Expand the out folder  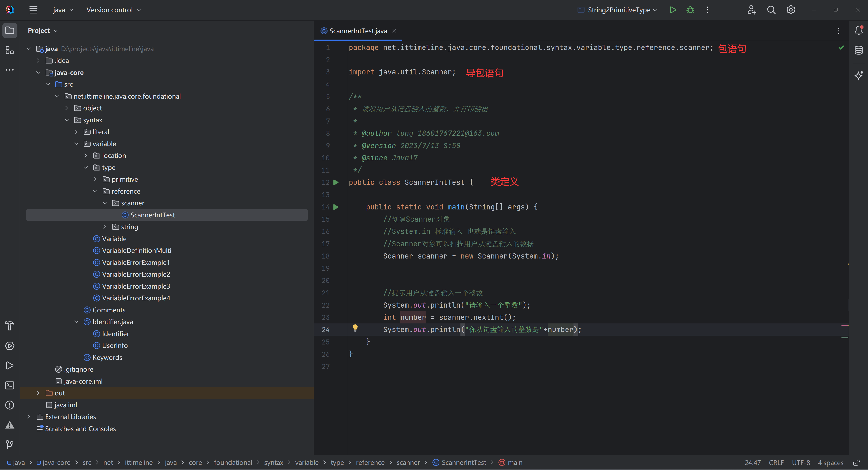point(38,393)
